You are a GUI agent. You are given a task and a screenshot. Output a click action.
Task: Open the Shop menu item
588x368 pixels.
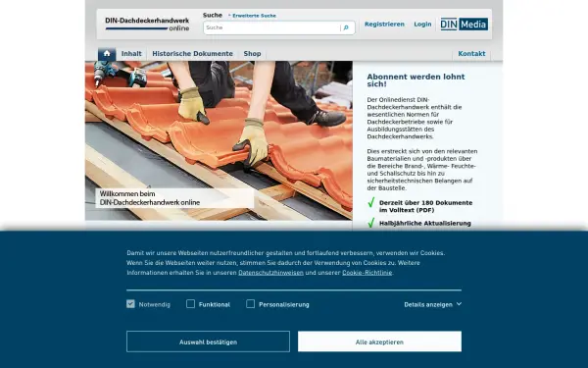coord(253,54)
